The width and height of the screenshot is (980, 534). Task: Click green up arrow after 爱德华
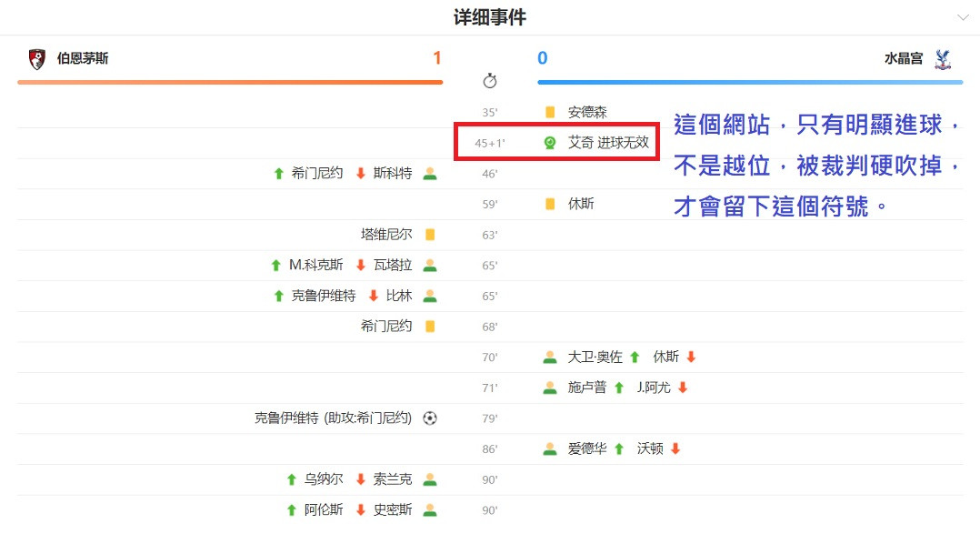619,449
